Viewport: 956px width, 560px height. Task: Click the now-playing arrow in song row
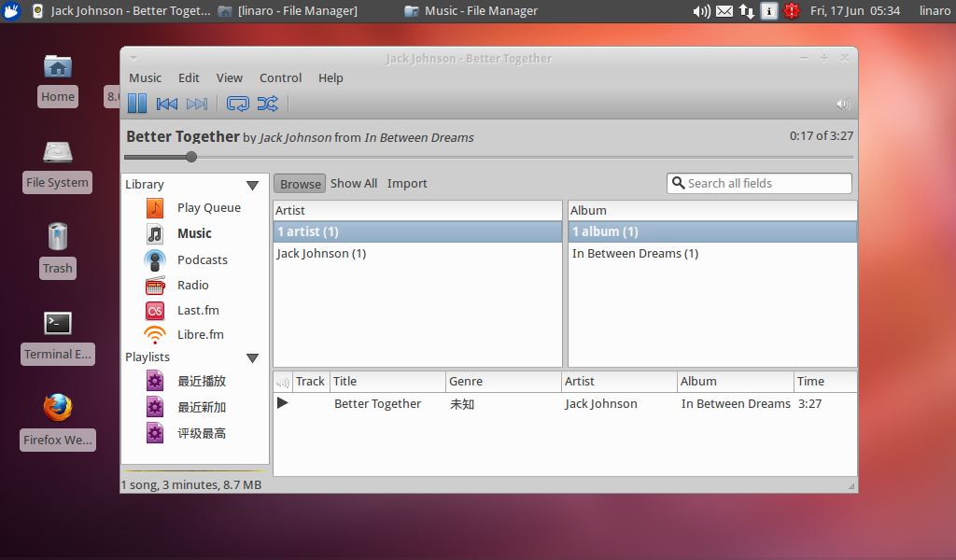click(x=282, y=403)
